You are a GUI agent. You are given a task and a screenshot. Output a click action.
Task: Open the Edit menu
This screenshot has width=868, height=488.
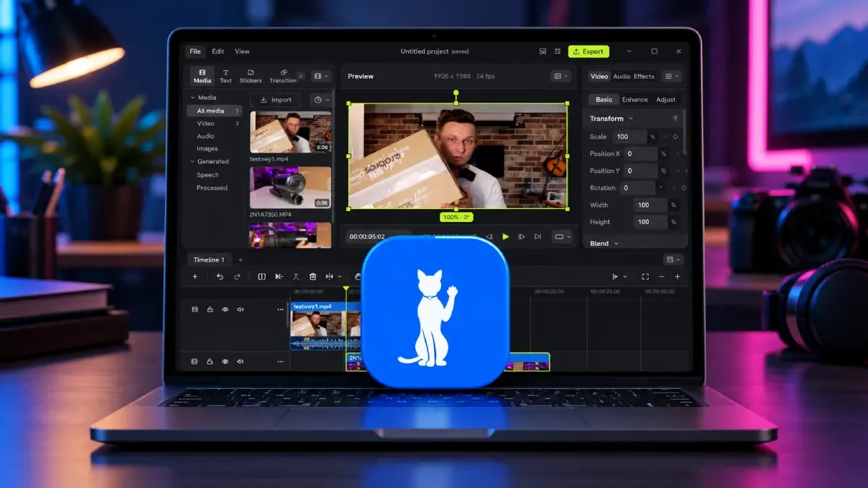point(218,51)
